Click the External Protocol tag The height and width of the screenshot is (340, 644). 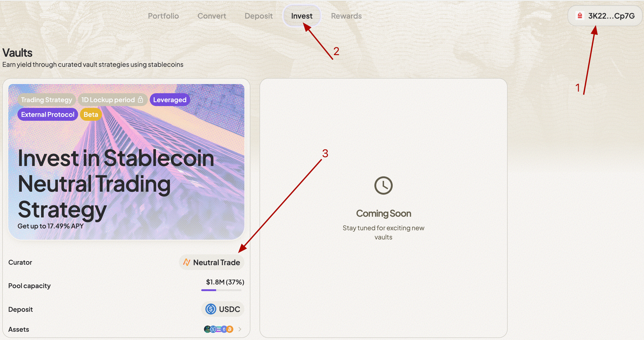[48, 114]
